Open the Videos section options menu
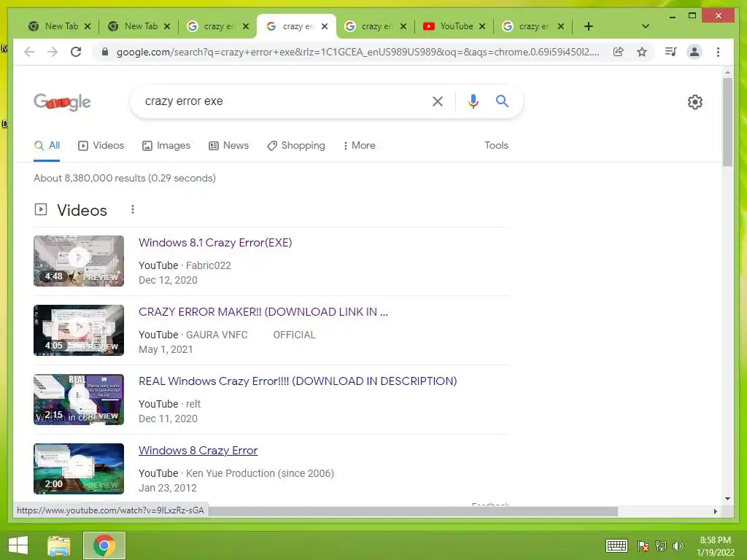This screenshot has height=560, width=747. [x=133, y=209]
